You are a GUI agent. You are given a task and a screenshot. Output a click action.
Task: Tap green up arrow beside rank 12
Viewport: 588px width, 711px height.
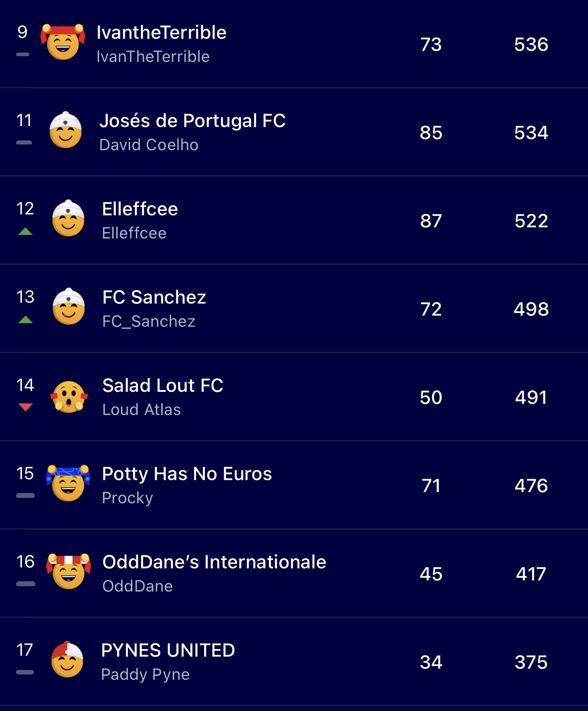25,231
